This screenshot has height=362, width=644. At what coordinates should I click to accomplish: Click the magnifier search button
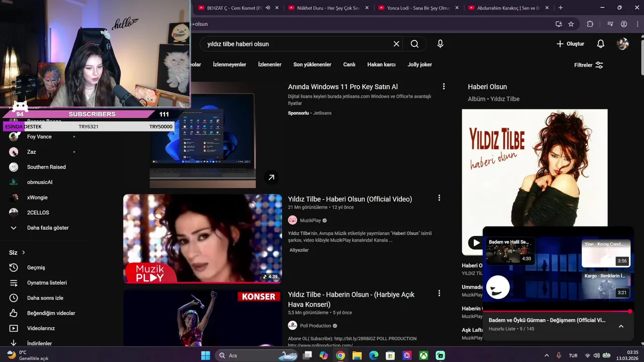[415, 44]
